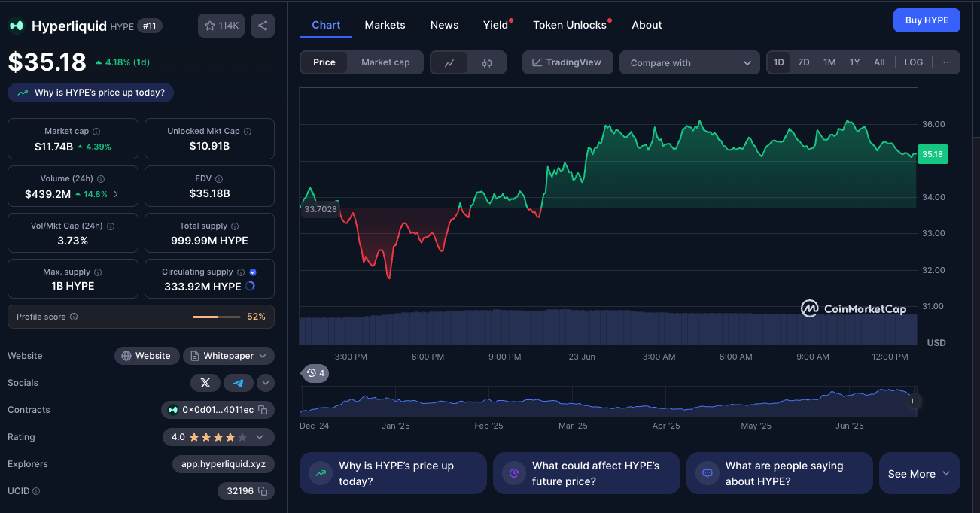Open chart more options ellipsis menu
The height and width of the screenshot is (513, 980).
[948, 62]
